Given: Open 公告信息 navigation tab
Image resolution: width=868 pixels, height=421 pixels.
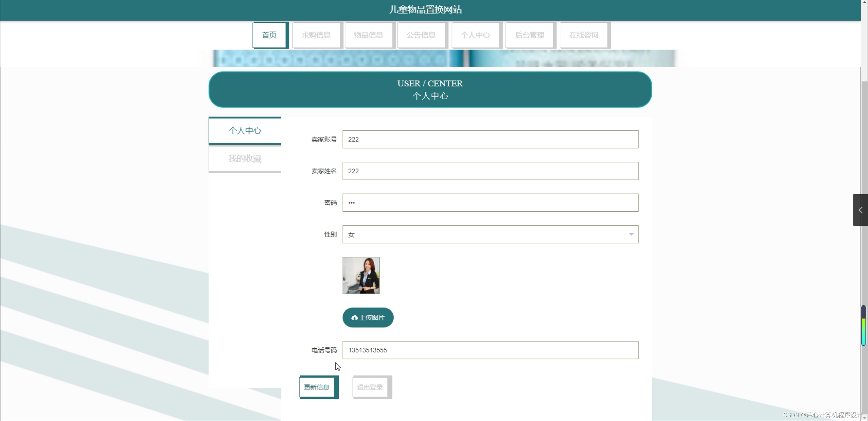Looking at the screenshot, I should tap(421, 35).
